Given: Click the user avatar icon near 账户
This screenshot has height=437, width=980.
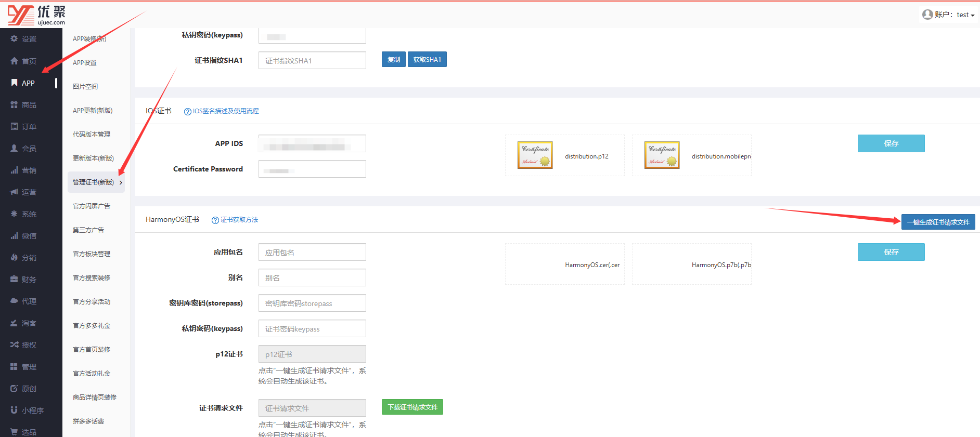Looking at the screenshot, I should coord(927,15).
